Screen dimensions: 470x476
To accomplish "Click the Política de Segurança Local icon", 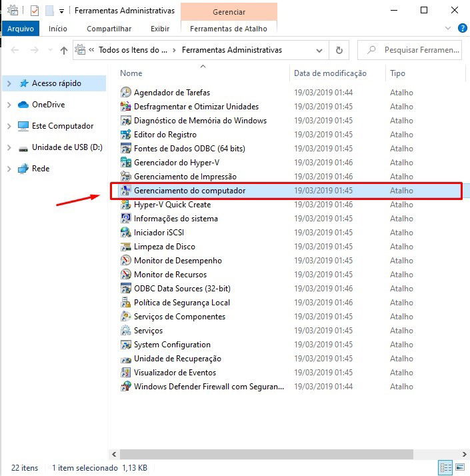I will pyautogui.click(x=126, y=303).
